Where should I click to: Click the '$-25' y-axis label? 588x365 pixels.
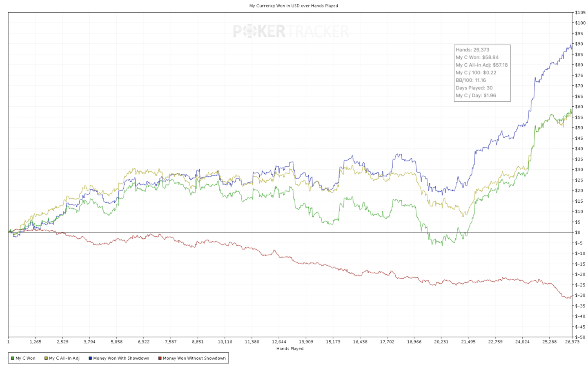point(580,285)
